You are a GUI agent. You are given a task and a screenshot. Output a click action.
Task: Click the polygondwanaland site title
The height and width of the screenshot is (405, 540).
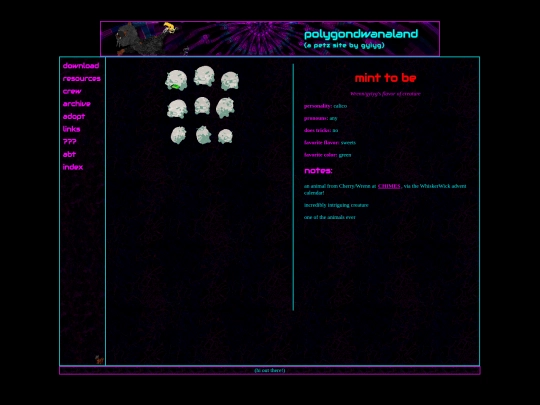click(x=361, y=34)
